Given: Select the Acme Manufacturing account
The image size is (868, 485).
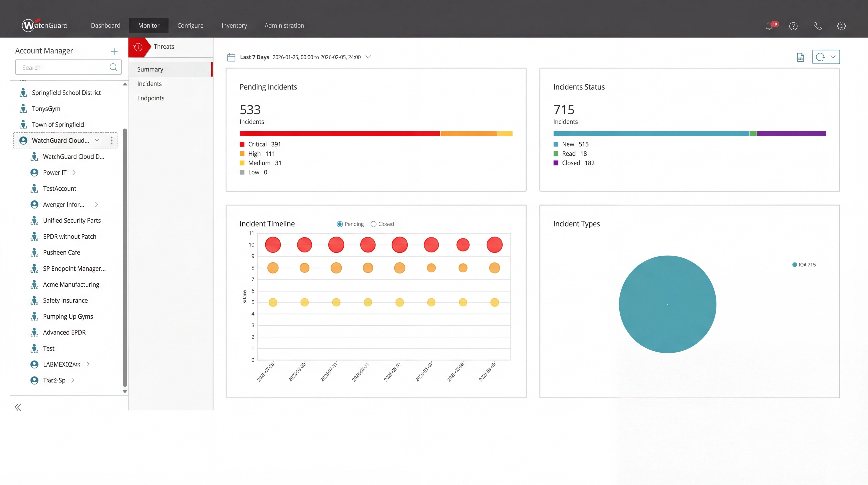Looking at the screenshot, I should (71, 284).
